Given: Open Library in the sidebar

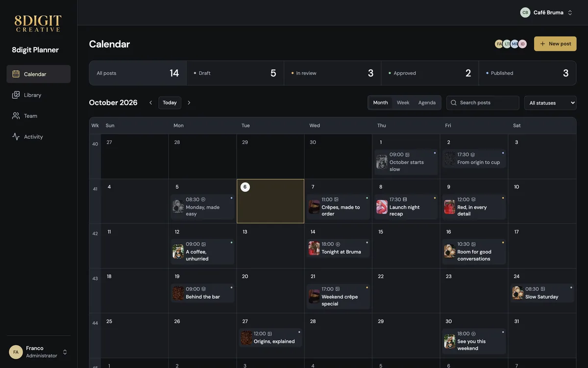Looking at the screenshot, I should [38, 95].
